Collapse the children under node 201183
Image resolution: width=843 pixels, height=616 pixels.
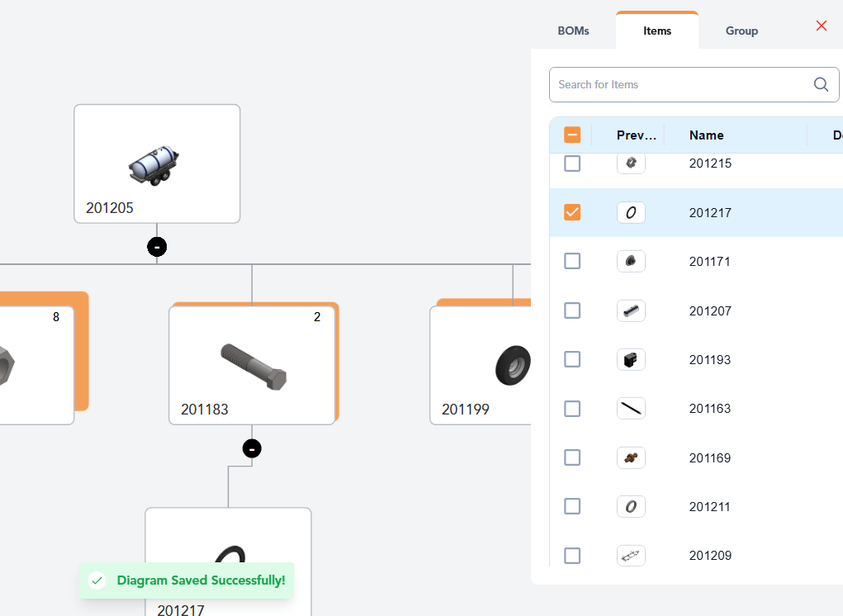(252, 448)
